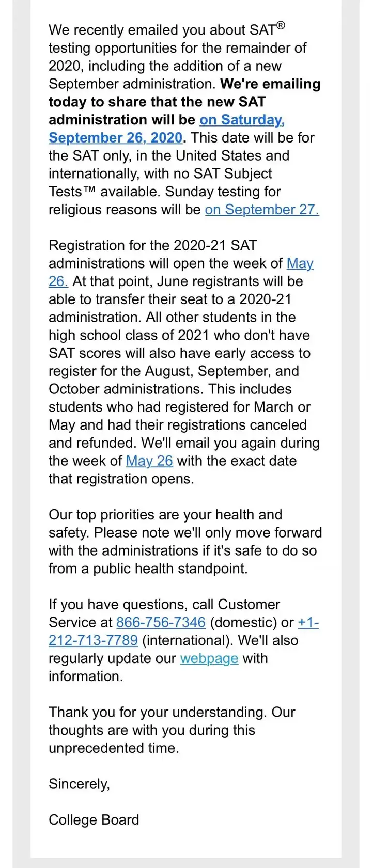This screenshot has width=372, height=868.
Task: Click the "Registration for the 2020-21 SAT" line
Action: [x=153, y=245]
